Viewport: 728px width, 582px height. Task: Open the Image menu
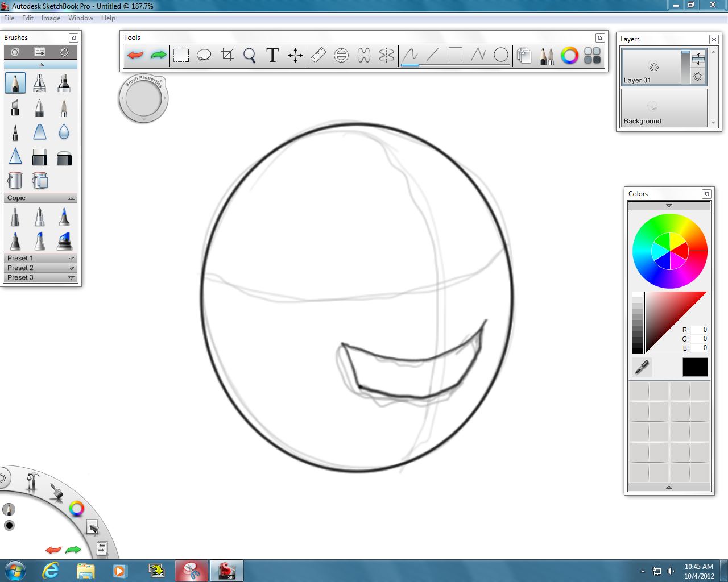pos(51,18)
